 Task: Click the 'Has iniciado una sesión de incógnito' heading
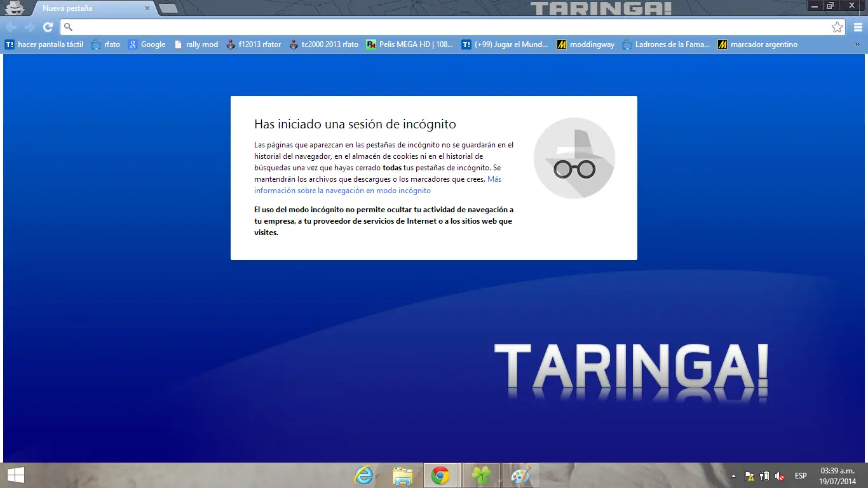tap(355, 124)
